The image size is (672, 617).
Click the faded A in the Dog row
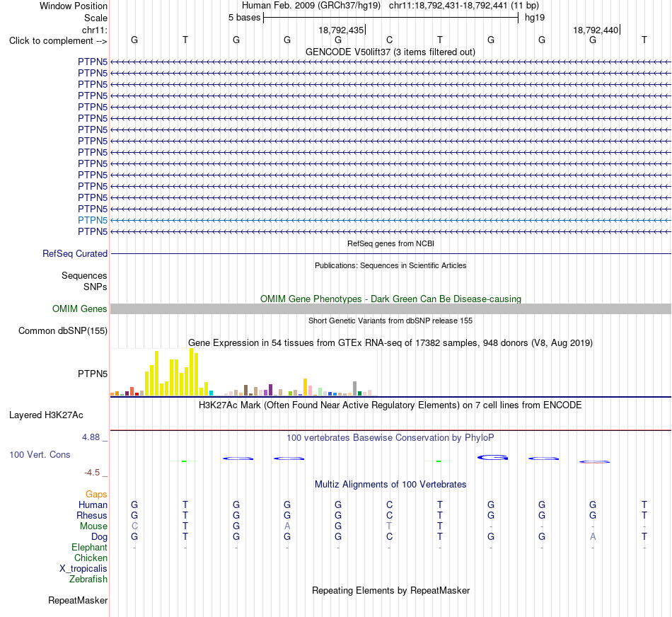coord(593,537)
